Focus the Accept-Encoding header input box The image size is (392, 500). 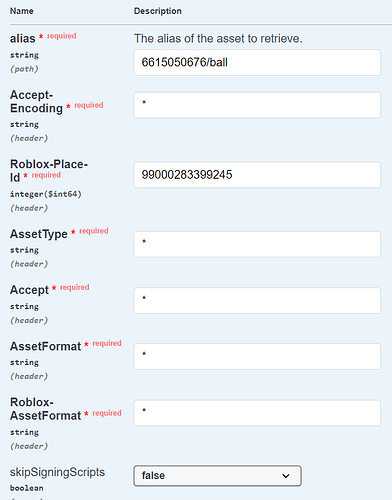pyautogui.click(x=257, y=105)
